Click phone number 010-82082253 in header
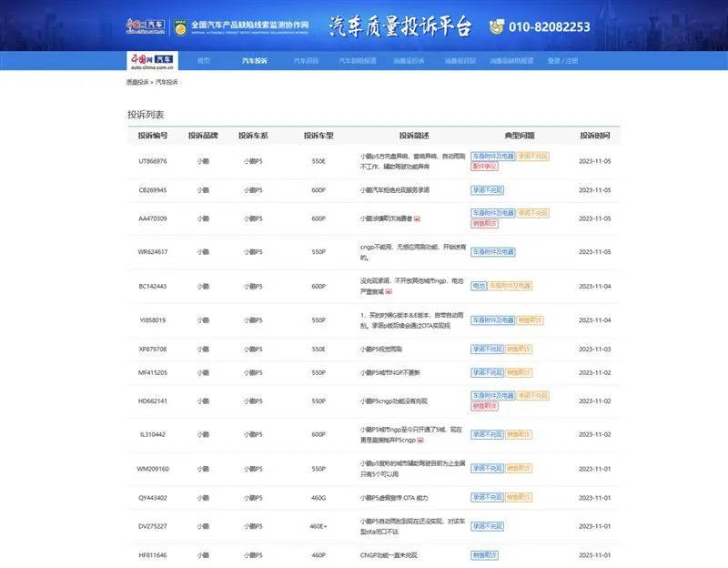728x568 pixels. (x=550, y=27)
